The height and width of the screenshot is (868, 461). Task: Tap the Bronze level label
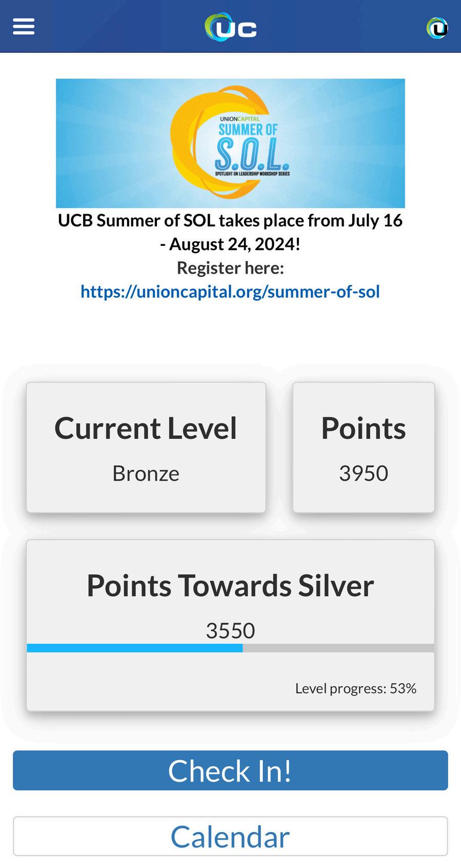tap(146, 473)
